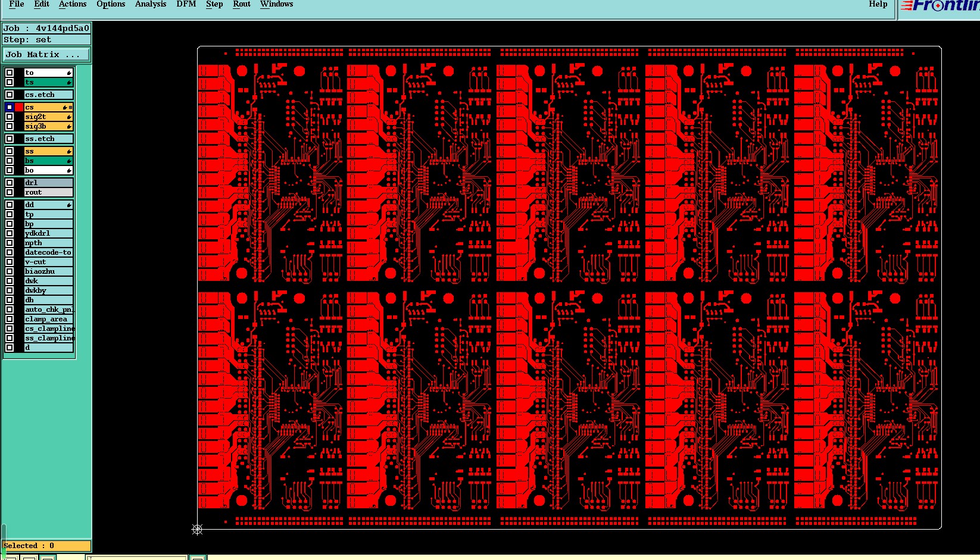Select the clamp_area layer name
The height and width of the screenshot is (560, 980).
click(48, 319)
